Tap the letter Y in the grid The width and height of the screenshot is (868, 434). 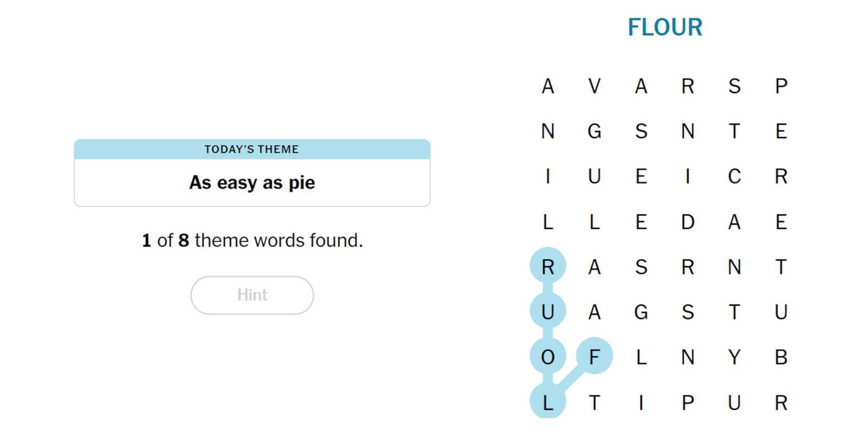click(734, 357)
